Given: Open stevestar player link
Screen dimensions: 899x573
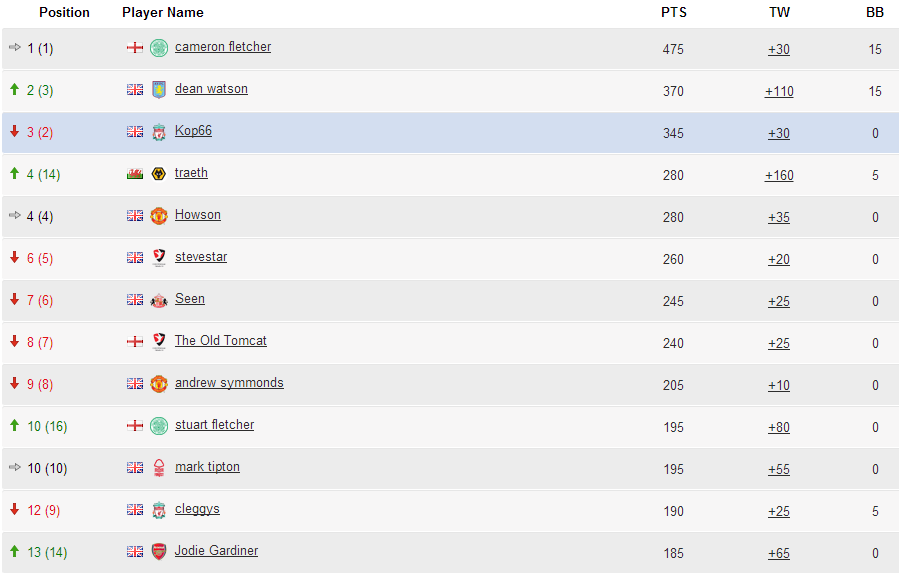Looking at the screenshot, I should click(x=201, y=256).
